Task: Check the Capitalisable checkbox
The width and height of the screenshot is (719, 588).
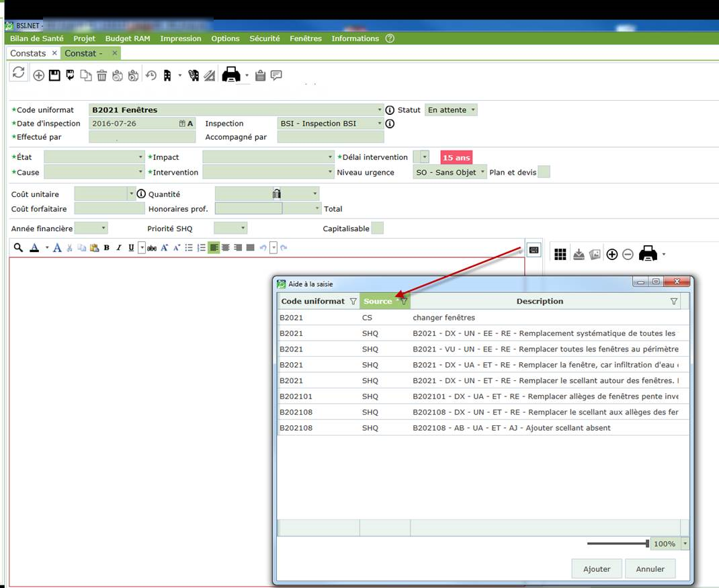Action: [377, 228]
